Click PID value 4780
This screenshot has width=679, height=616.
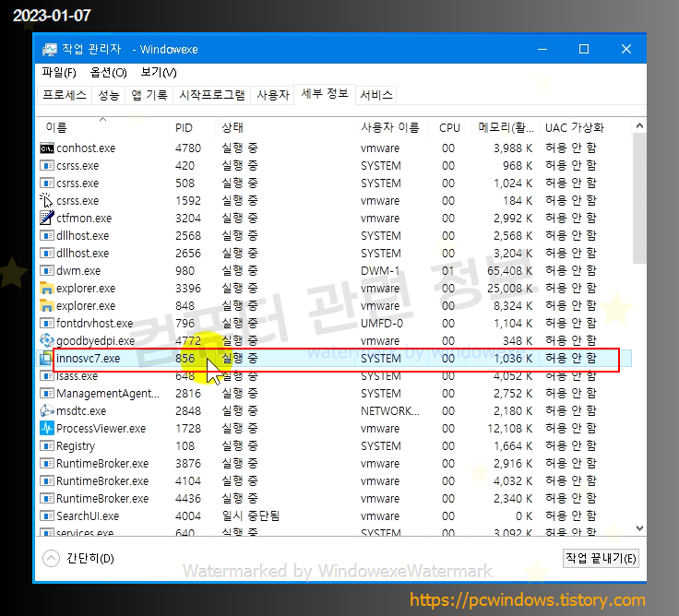pyautogui.click(x=188, y=148)
